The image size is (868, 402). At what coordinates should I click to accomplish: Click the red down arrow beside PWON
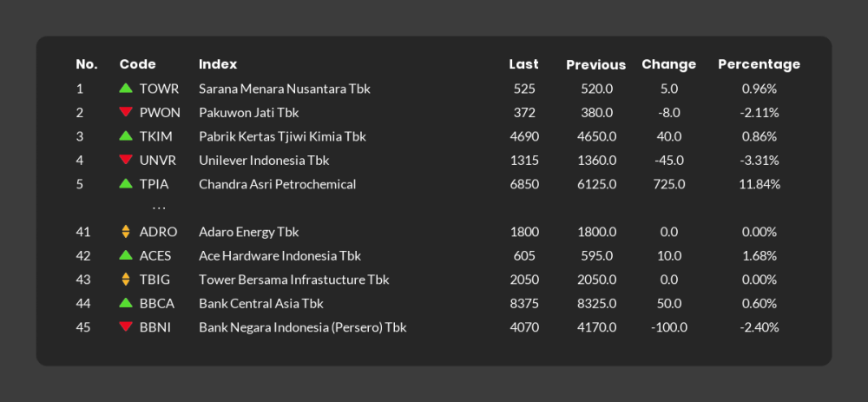point(126,112)
